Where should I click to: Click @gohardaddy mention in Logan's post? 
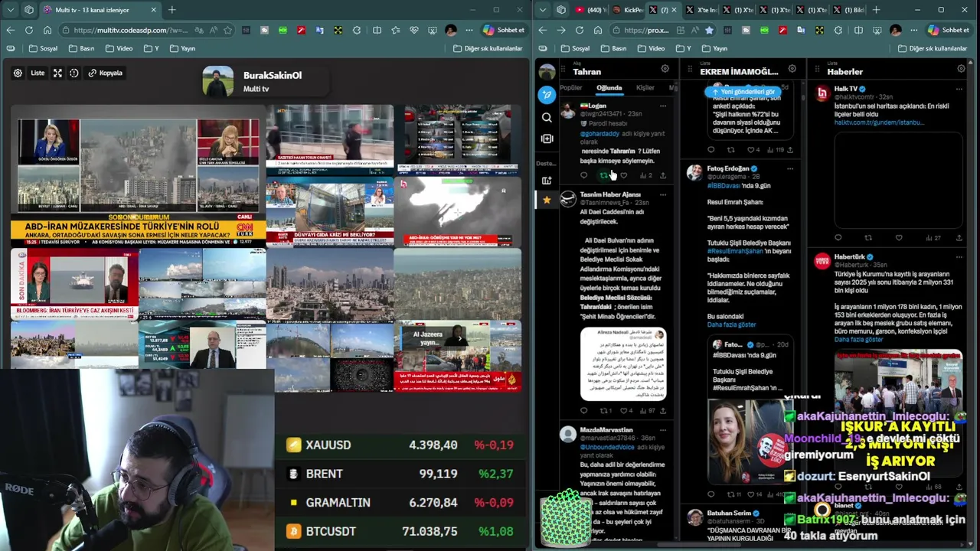tap(599, 133)
